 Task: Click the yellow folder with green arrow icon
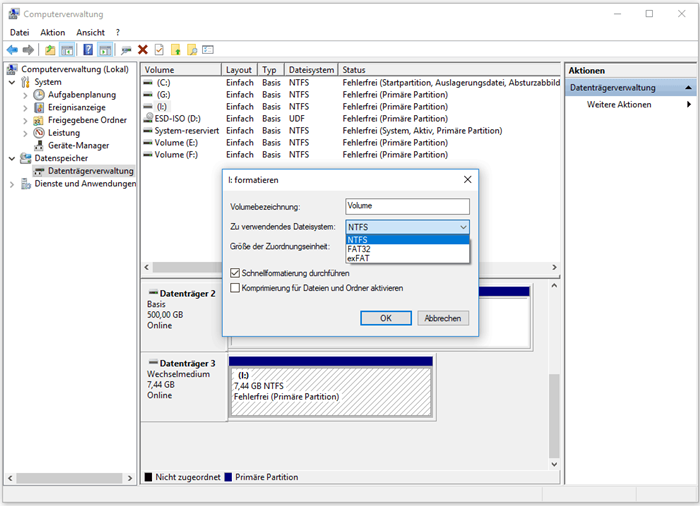tap(176, 50)
